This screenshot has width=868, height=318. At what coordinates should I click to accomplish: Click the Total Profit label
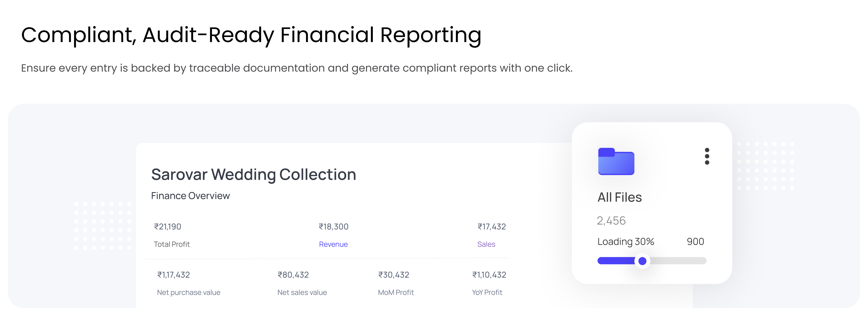(172, 244)
